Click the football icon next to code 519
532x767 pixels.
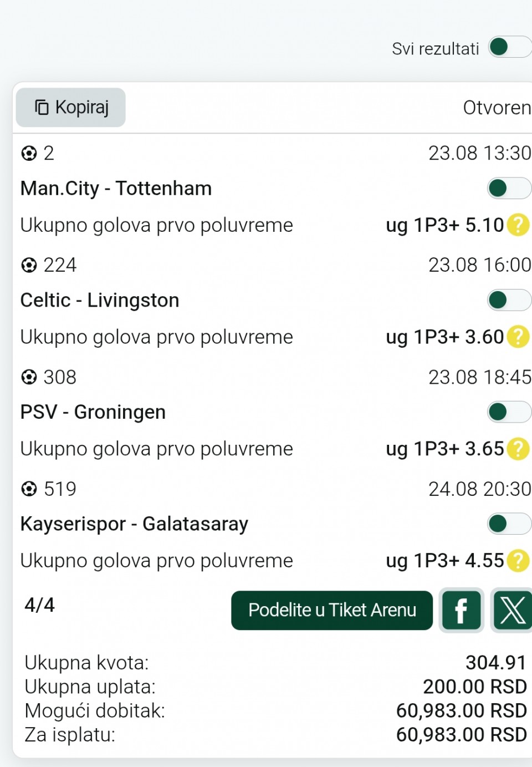click(x=29, y=489)
